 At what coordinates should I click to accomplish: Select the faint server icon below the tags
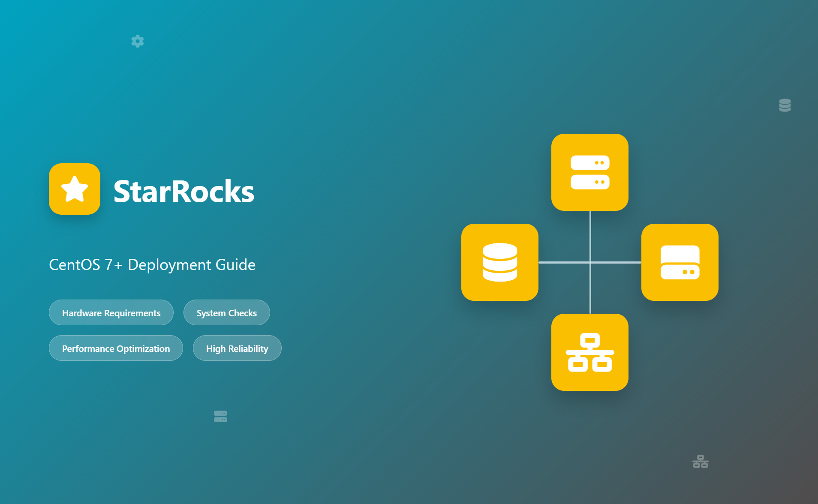(x=220, y=416)
